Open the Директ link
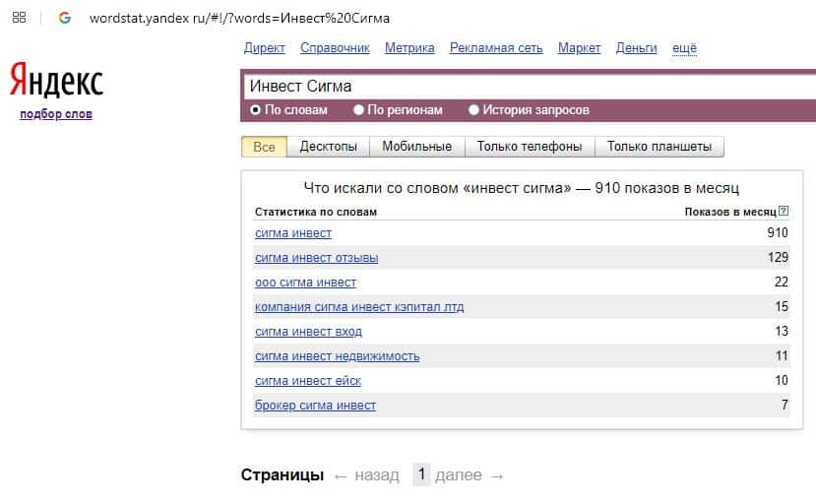This screenshot has width=816, height=504. coord(264,48)
